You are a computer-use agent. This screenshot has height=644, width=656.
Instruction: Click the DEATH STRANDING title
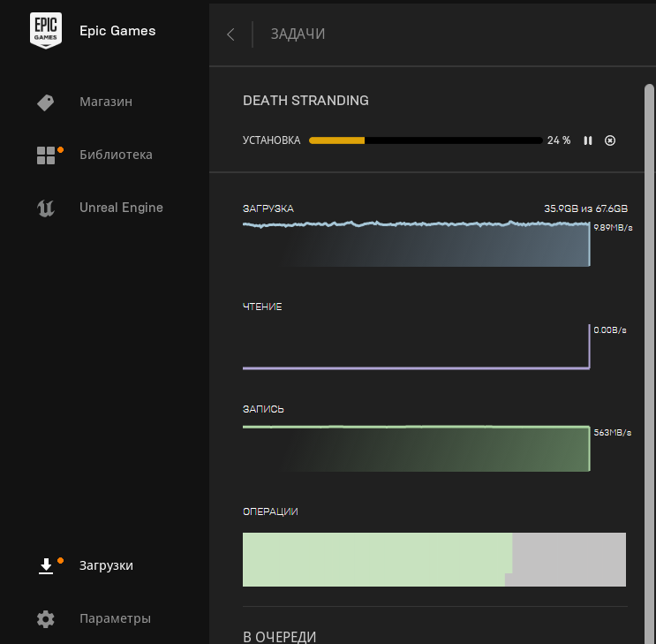[x=305, y=101]
